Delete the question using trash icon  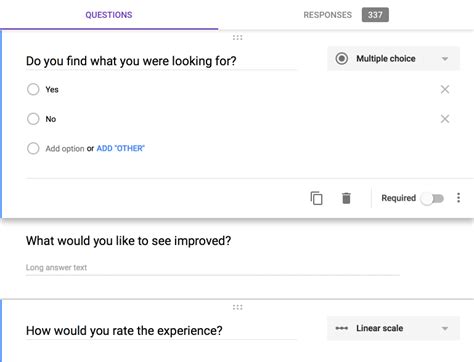(x=346, y=198)
